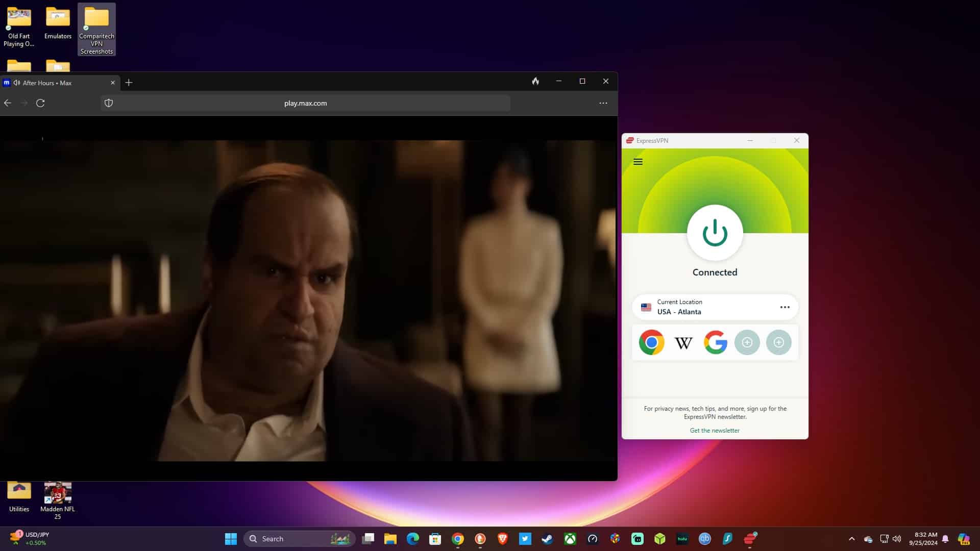Image resolution: width=980 pixels, height=551 pixels.
Task: Switch to DuckDuckGo browser on the taskbar
Action: [x=480, y=539]
